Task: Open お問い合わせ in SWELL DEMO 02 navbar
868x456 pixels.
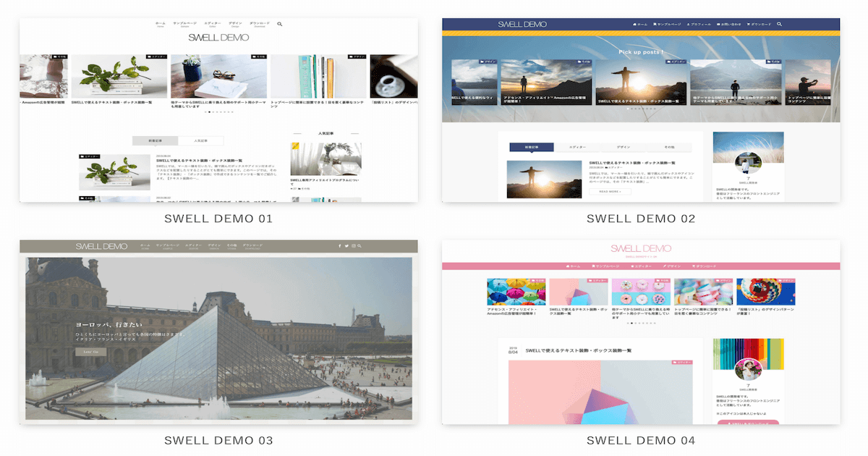Action: pyautogui.click(x=730, y=24)
